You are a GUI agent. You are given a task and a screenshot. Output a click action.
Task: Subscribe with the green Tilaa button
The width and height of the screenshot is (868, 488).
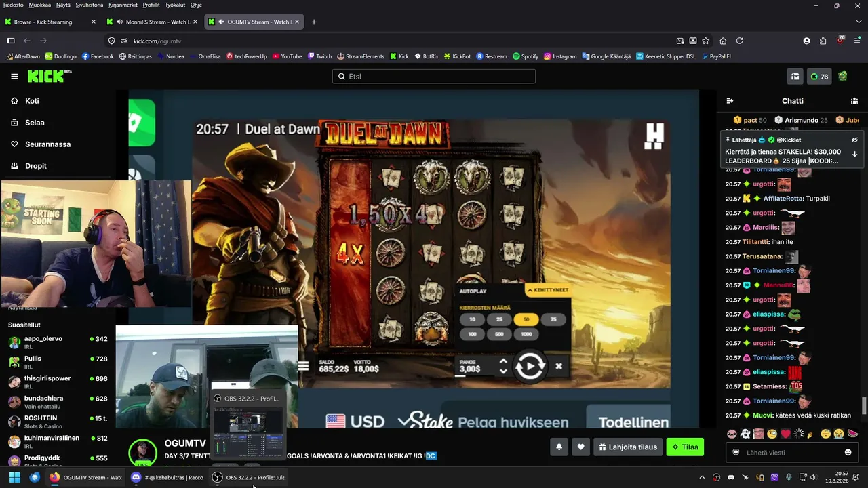tap(685, 447)
